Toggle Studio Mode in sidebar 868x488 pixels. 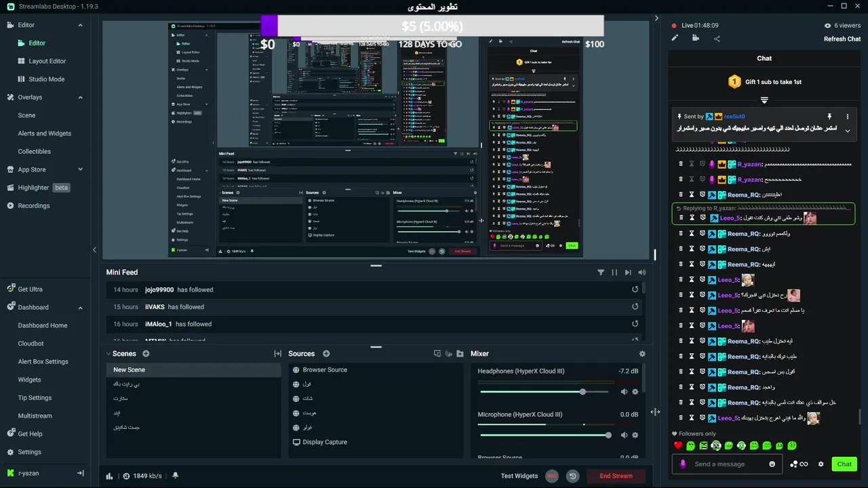point(46,79)
